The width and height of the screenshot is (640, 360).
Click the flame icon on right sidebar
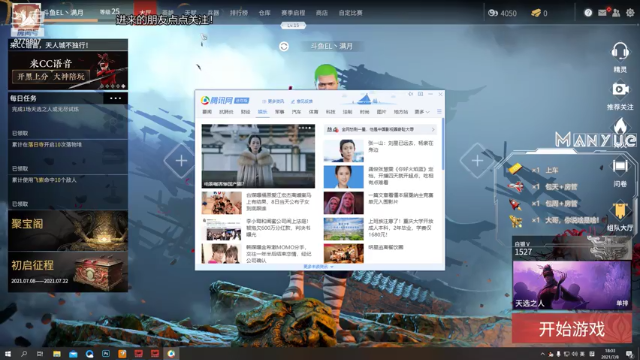pos(620,127)
